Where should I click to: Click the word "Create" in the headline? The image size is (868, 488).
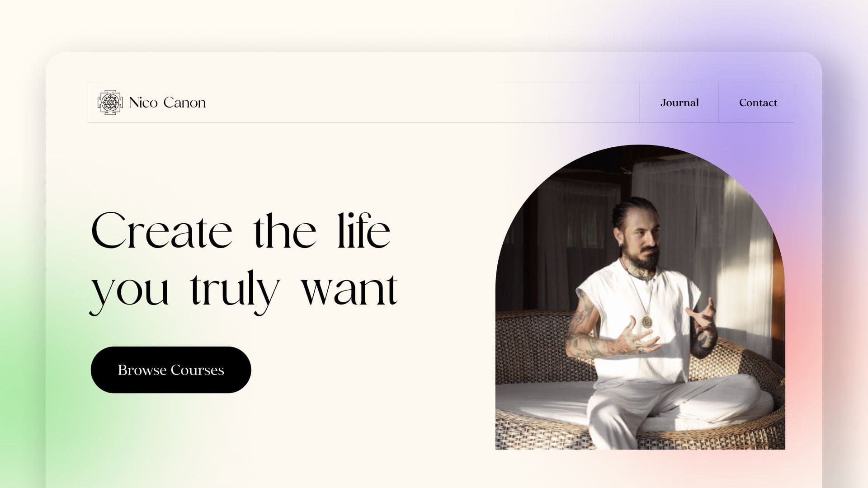pos(161,230)
